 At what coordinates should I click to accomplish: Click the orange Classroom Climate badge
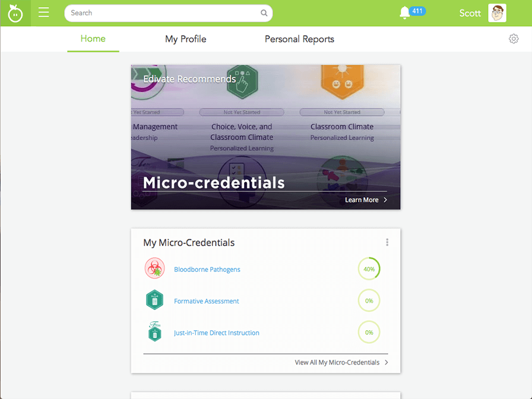343,82
